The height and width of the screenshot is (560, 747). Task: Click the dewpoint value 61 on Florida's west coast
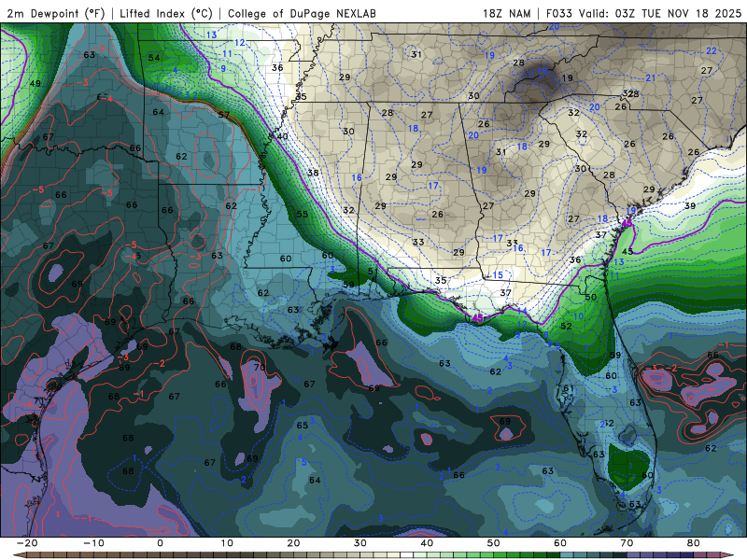[569, 388]
